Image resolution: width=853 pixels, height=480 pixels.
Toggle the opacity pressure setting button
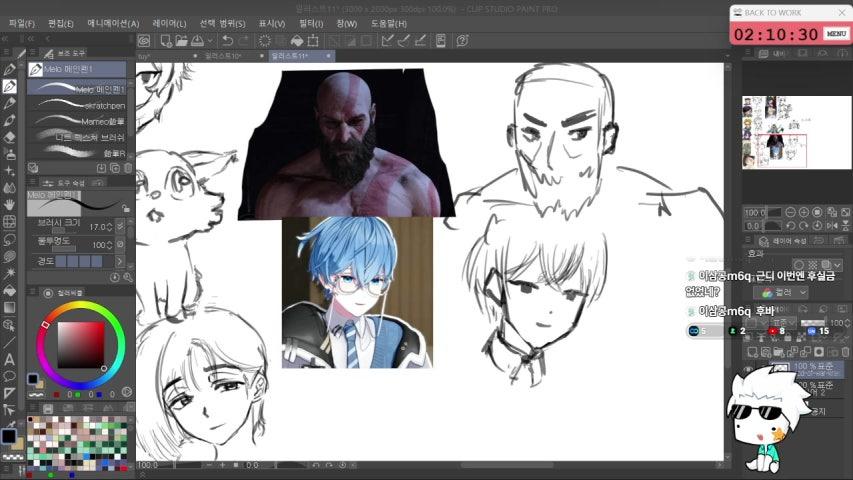(120, 244)
